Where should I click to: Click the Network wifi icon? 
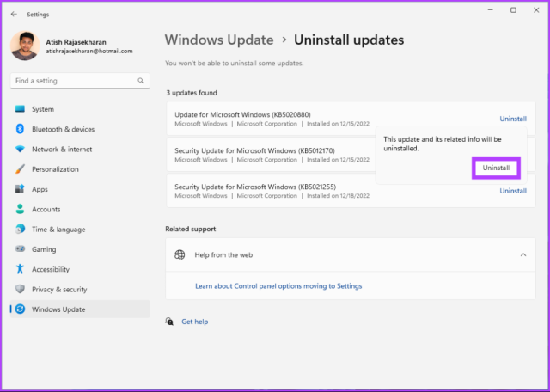20,150
